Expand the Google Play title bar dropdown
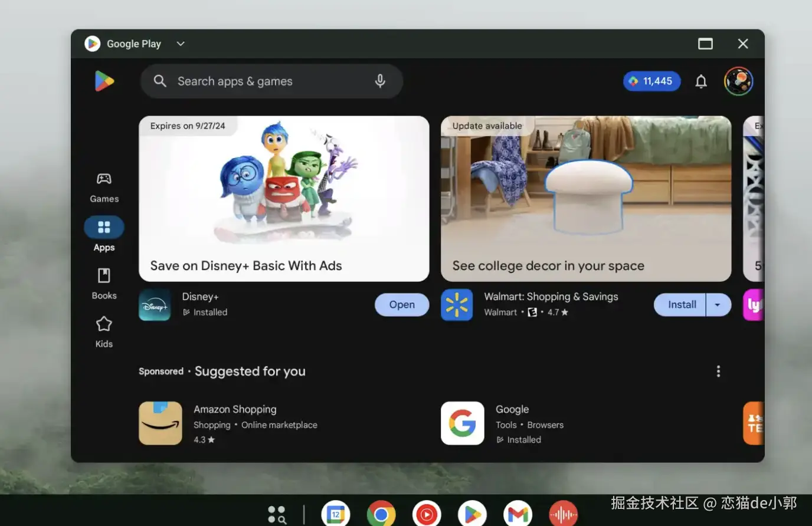 pyautogui.click(x=181, y=44)
